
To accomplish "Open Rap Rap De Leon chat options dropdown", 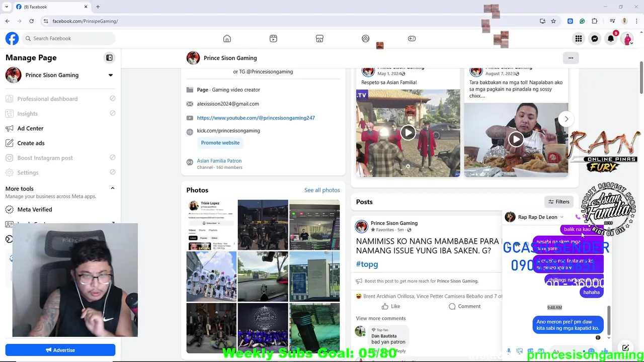I will tap(562, 217).
